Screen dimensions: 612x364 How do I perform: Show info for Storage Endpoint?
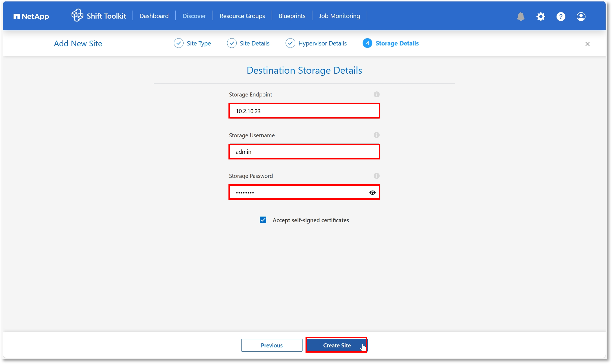tap(376, 94)
